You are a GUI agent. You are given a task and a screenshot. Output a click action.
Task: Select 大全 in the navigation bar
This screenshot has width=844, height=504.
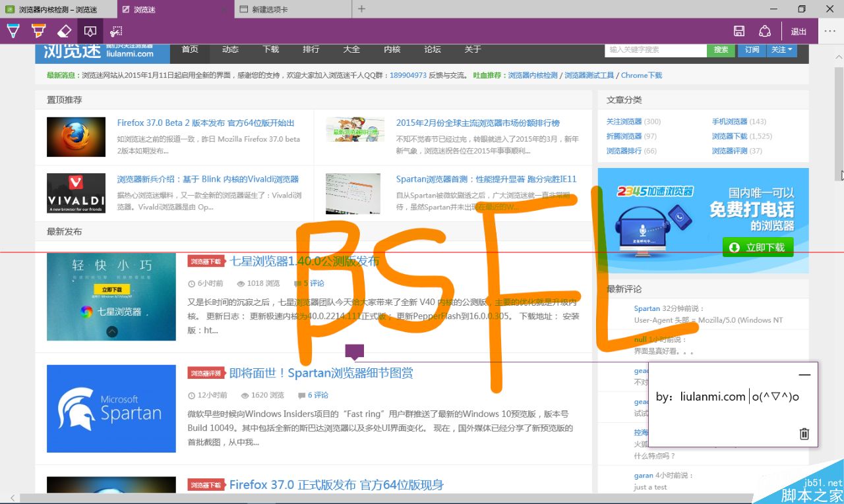point(351,49)
